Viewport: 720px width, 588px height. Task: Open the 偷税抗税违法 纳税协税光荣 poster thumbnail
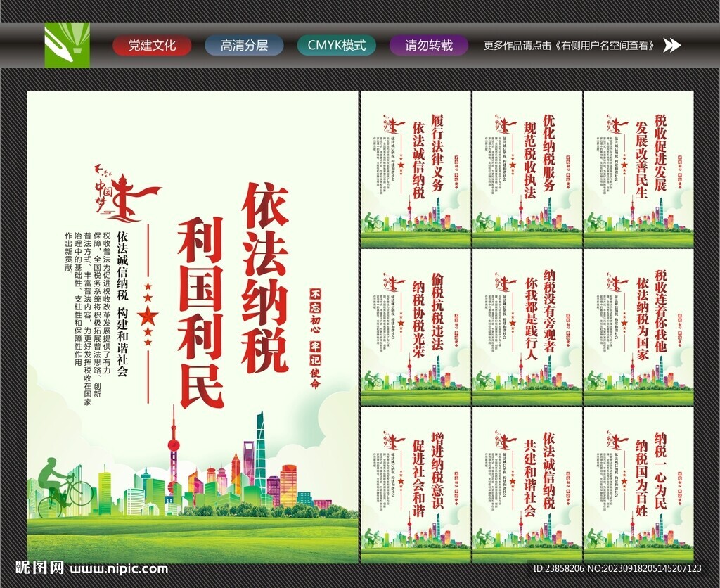[416, 327]
